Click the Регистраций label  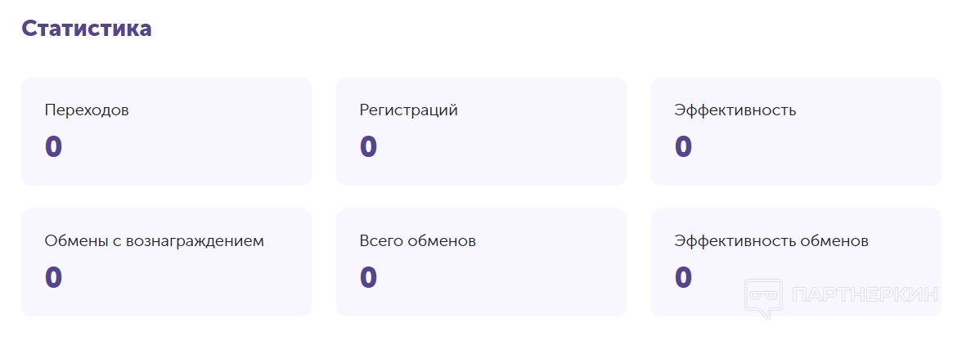(x=408, y=110)
